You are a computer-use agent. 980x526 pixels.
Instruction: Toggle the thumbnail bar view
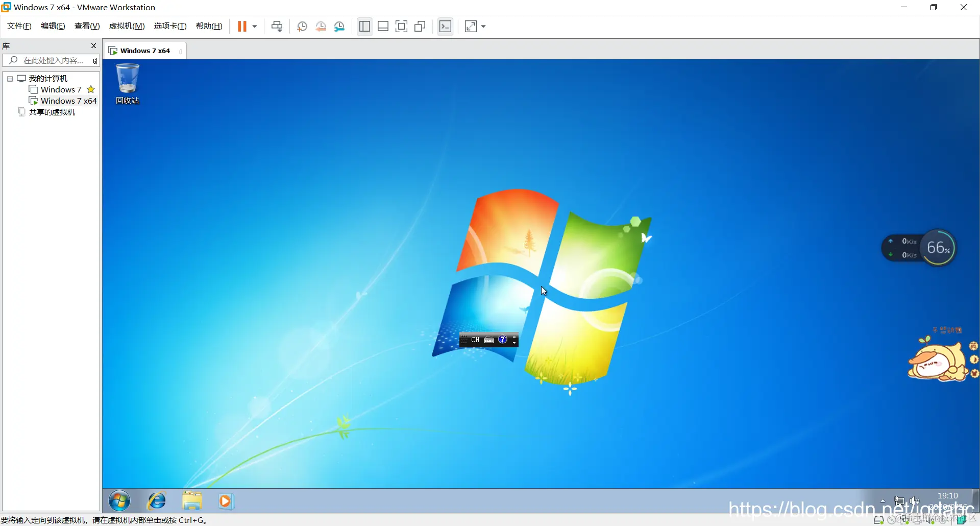[x=383, y=27]
